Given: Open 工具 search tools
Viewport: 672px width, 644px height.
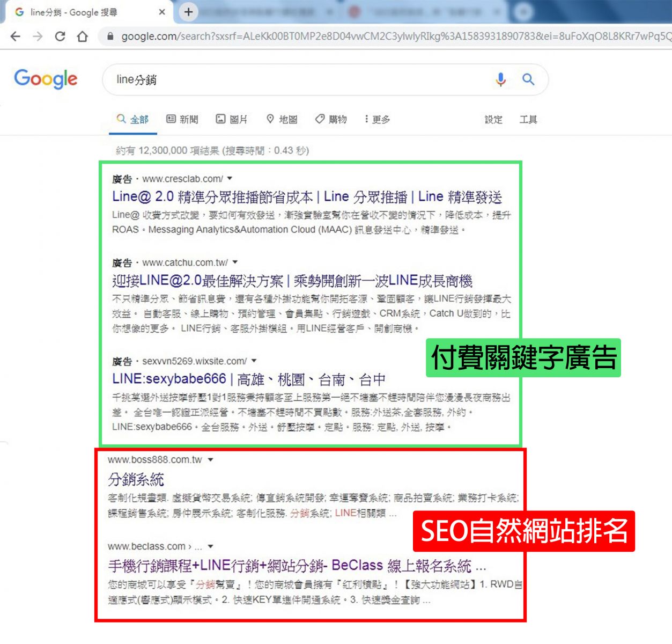Looking at the screenshot, I should pos(528,120).
